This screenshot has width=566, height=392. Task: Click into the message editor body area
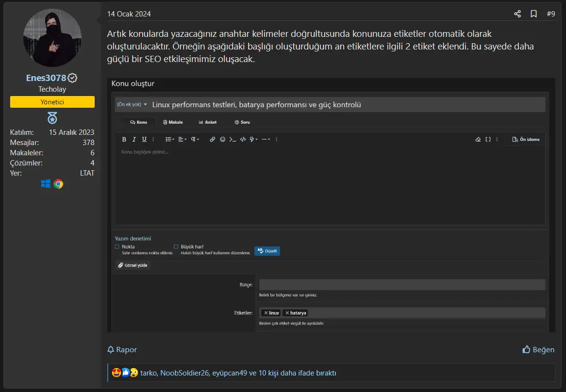click(330, 185)
